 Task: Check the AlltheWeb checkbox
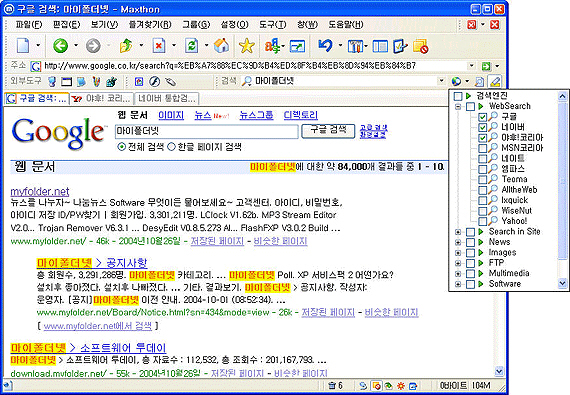482,190
